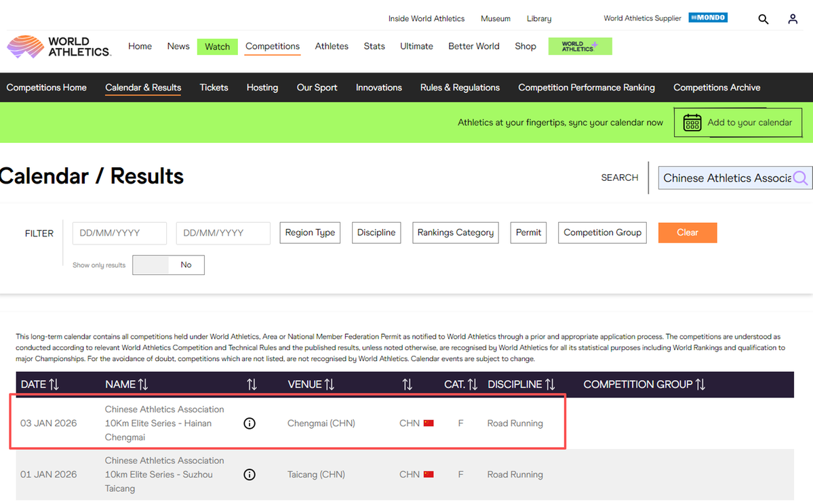Expand the Region Type filter dropdown
Viewport: 813px width, 504px height.
pyautogui.click(x=310, y=232)
